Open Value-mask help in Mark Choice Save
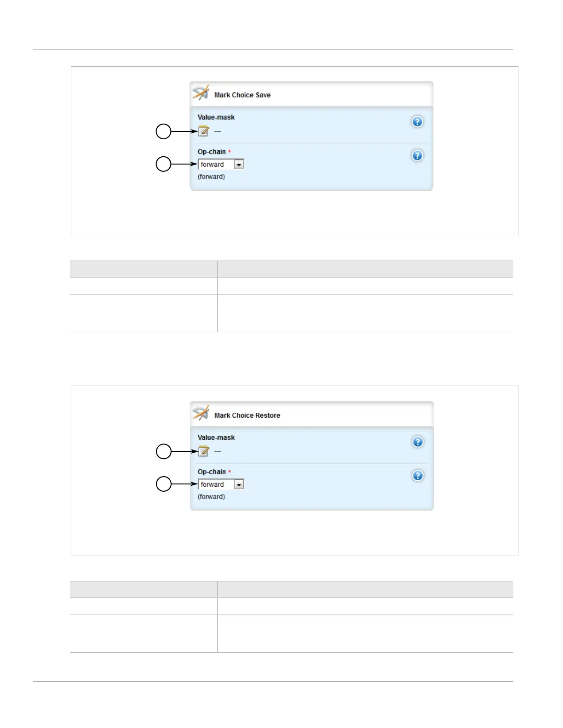The width and height of the screenshot is (563, 728). [417, 122]
